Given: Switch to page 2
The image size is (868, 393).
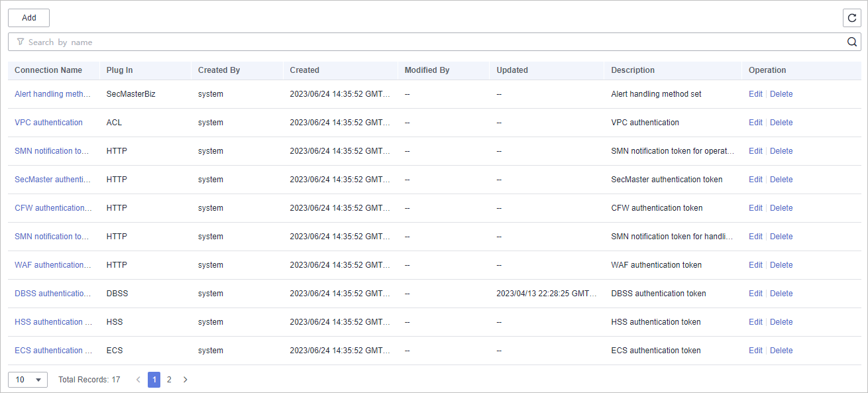Looking at the screenshot, I should click(169, 380).
